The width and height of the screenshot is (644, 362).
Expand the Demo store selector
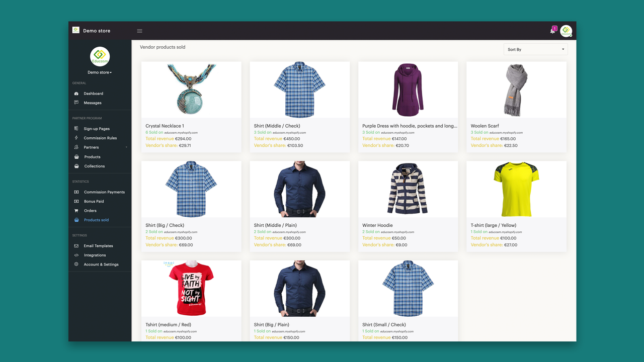coord(100,72)
